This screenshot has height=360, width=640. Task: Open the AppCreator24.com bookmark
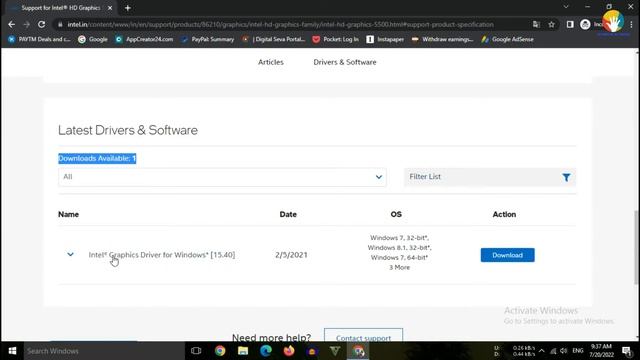[144, 39]
